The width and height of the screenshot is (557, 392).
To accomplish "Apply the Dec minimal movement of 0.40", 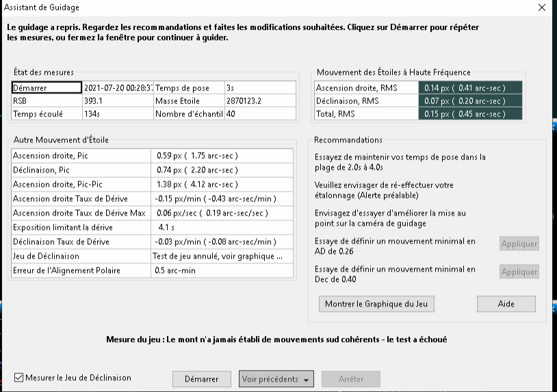I will click(x=519, y=272).
